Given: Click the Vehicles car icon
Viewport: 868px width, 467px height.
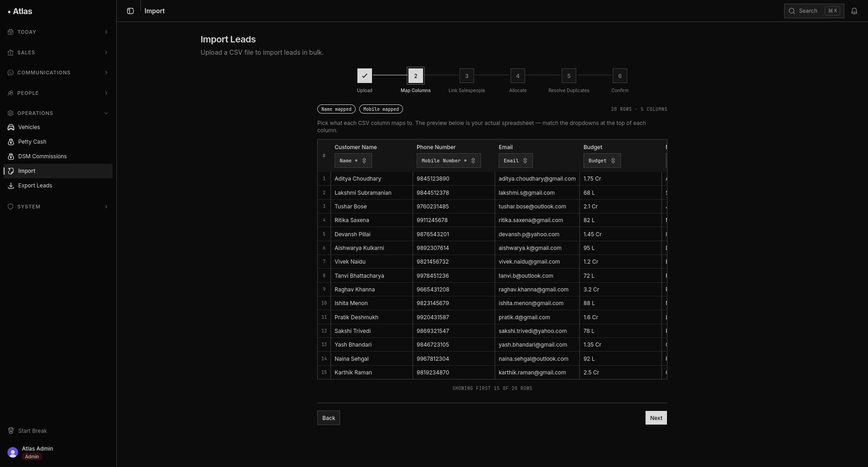Looking at the screenshot, I should 11,127.
